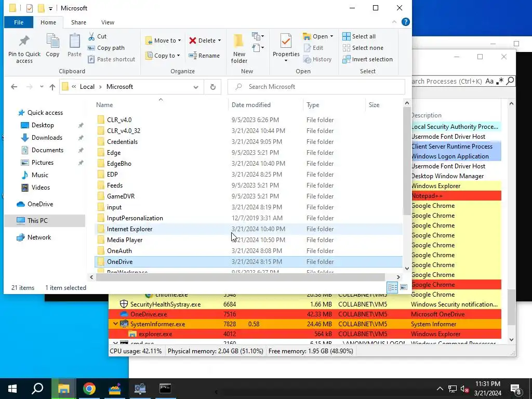The width and height of the screenshot is (532, 399).
Task: Click in Search Microsoft field
Action: [x=316, y=87]
